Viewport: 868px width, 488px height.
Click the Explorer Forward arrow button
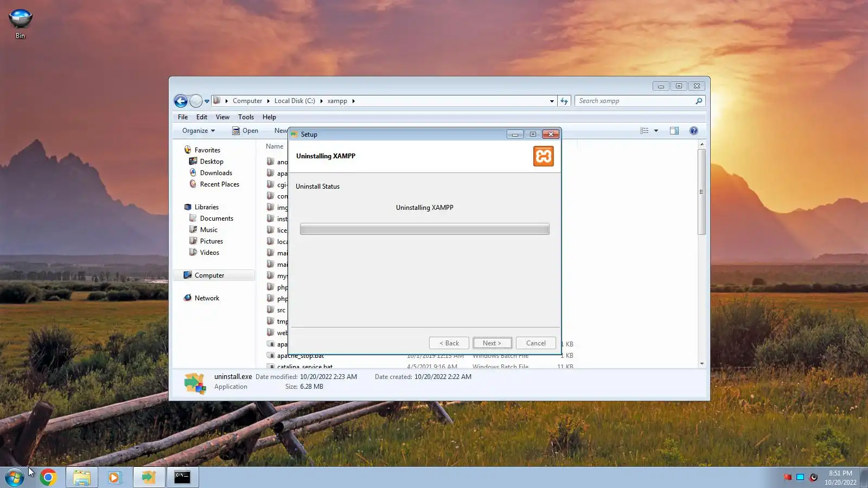(x=196, y=101)
